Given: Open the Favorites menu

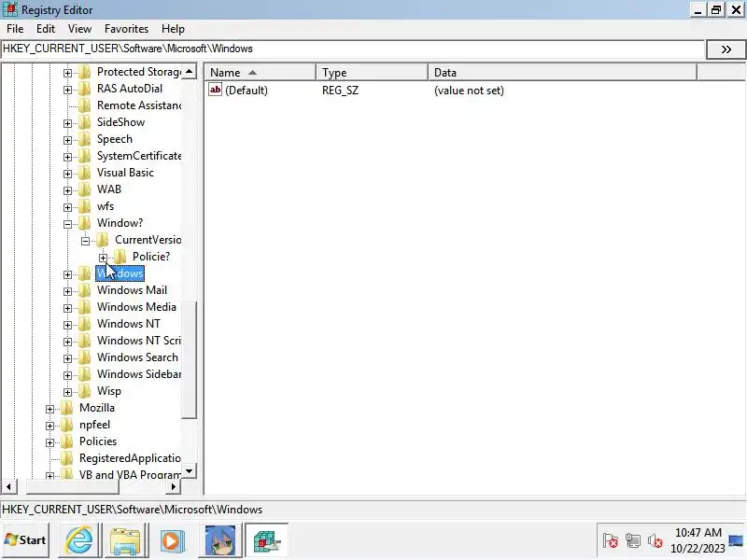Looking at the screenshot, I should coord(126,29).
